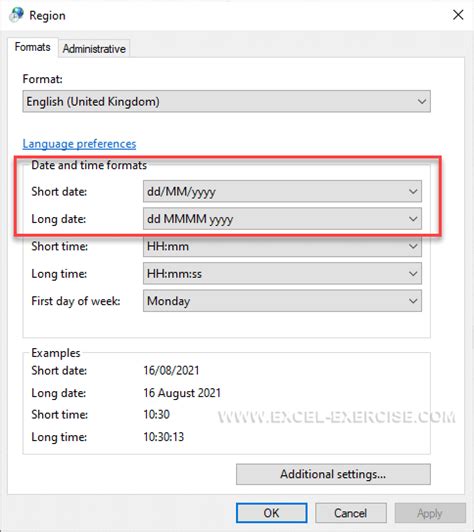
Task: Follow the Language preferences link
Action: click(x=79, y=144)
